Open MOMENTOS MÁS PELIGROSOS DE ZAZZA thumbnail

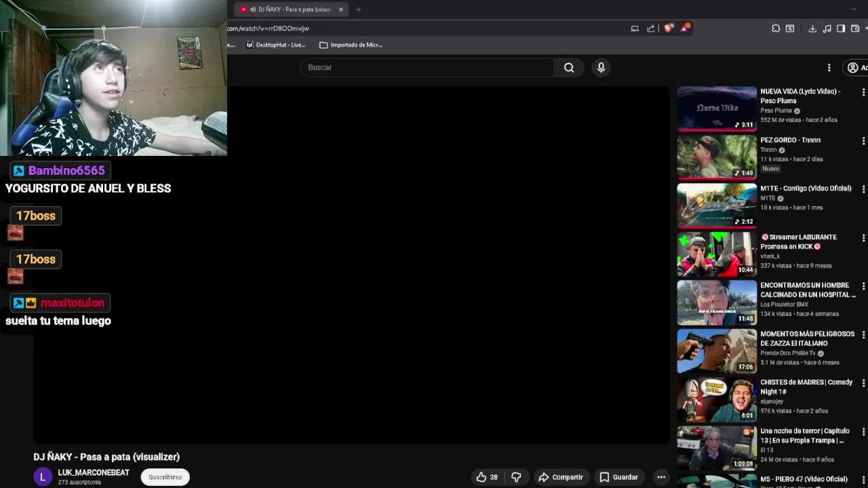click(x=717, y=351)
